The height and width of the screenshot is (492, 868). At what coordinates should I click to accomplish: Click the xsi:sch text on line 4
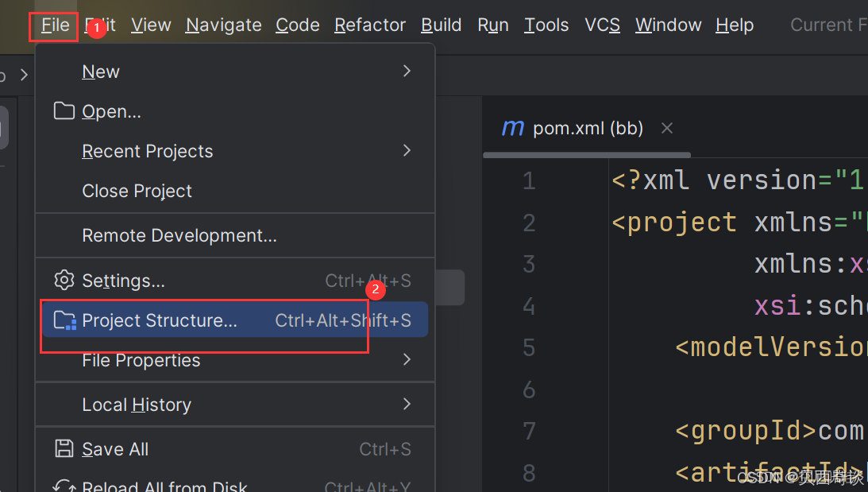[811, 306]
